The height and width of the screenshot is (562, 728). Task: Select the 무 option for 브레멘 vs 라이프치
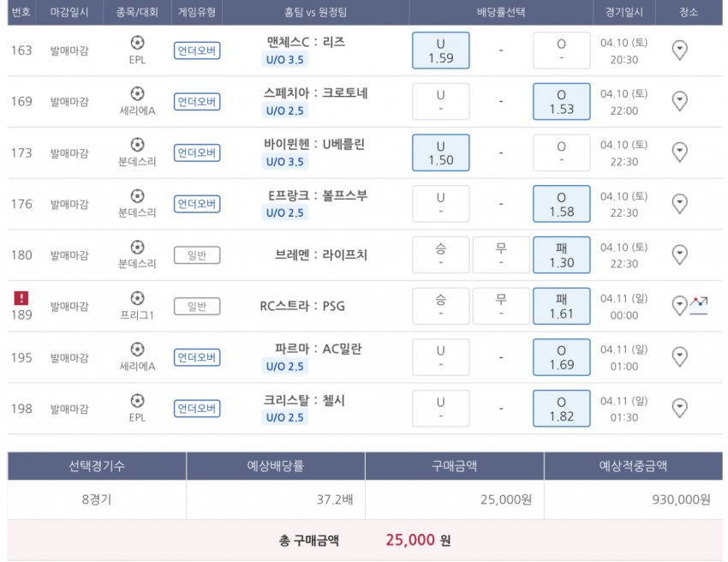(501, 255)
